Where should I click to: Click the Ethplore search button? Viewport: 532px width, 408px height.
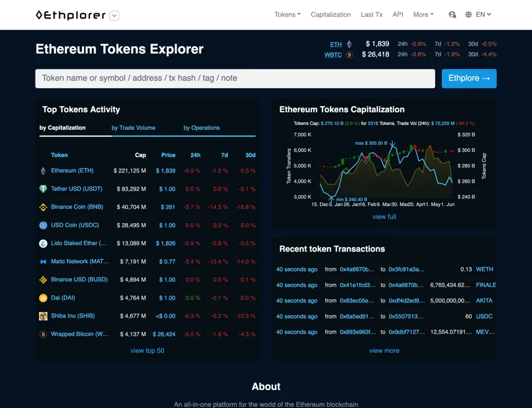pyautogui.click(x=469, y=79)
